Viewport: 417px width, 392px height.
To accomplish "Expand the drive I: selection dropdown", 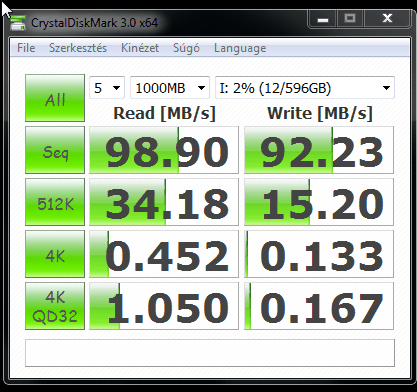I will tap(305, 88).
